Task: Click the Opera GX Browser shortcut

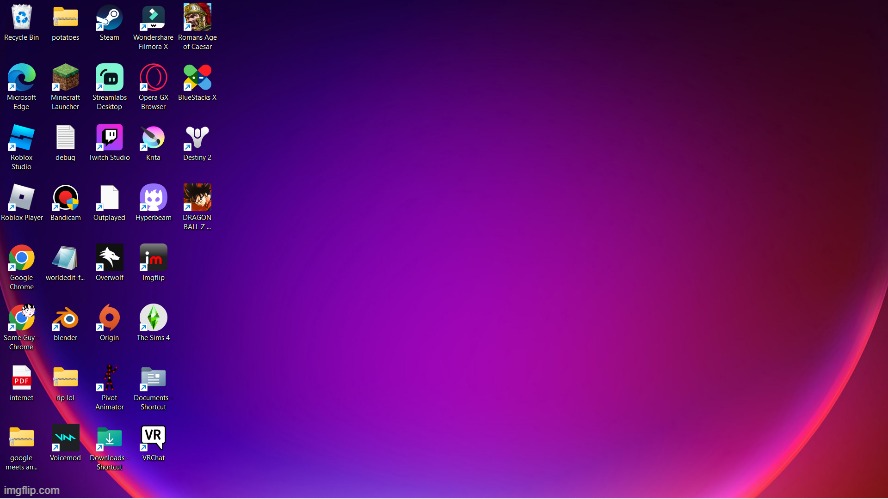Action: point(153,78)
